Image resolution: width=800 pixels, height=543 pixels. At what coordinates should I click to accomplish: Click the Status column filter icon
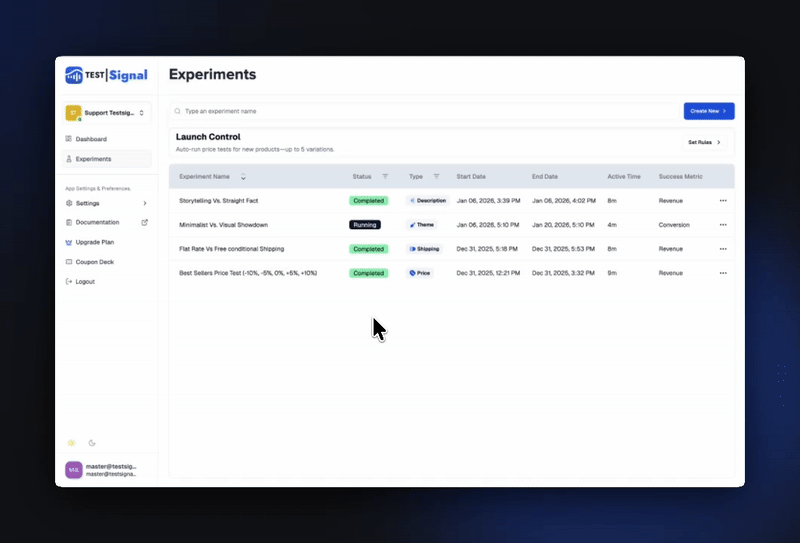[x=385, y=177]
